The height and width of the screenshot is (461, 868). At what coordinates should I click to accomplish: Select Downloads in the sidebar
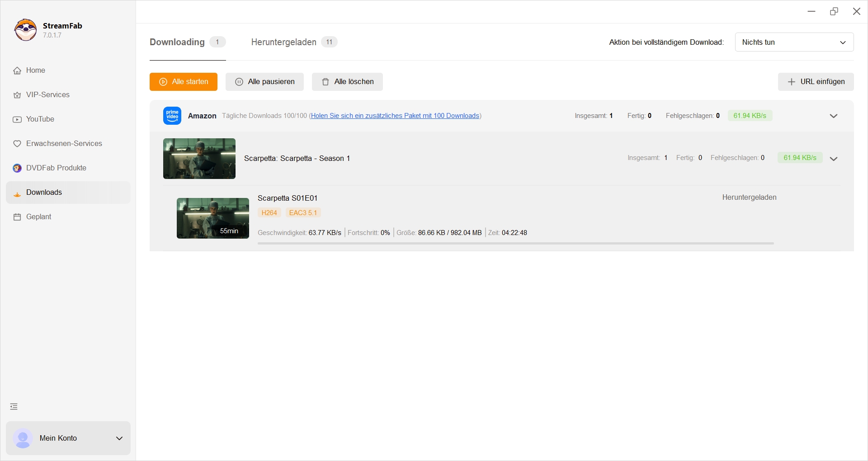44,192
